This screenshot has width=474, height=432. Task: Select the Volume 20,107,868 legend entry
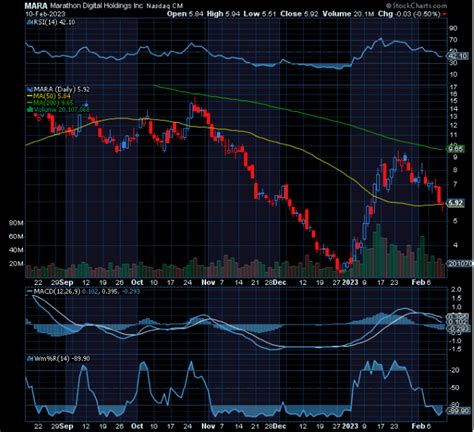click(61, 109)
